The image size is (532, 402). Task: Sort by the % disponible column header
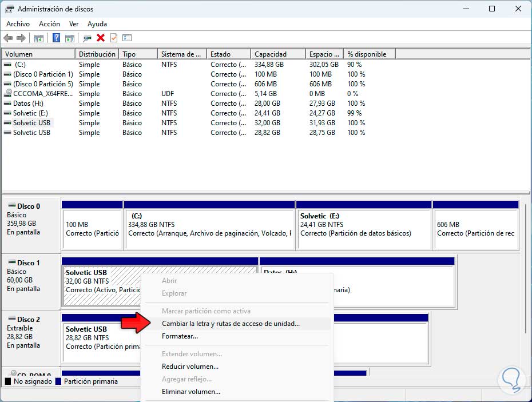coord(370,54)
